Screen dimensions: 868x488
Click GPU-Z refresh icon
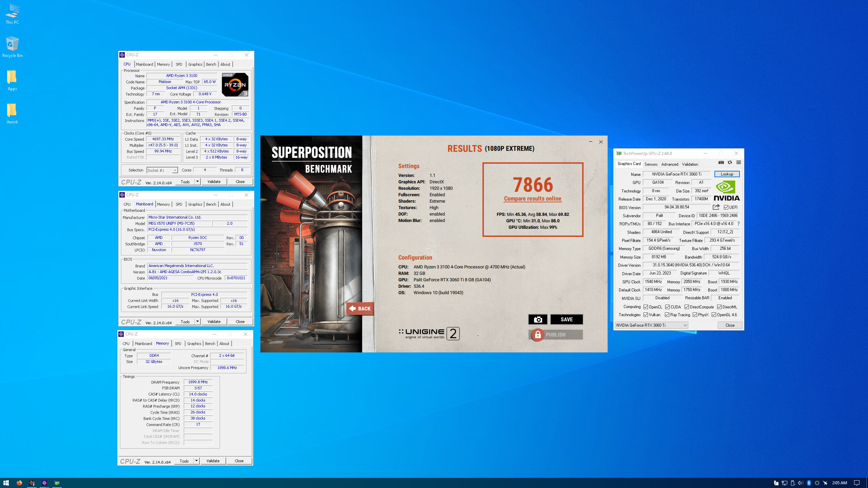[x=730, y=163]
